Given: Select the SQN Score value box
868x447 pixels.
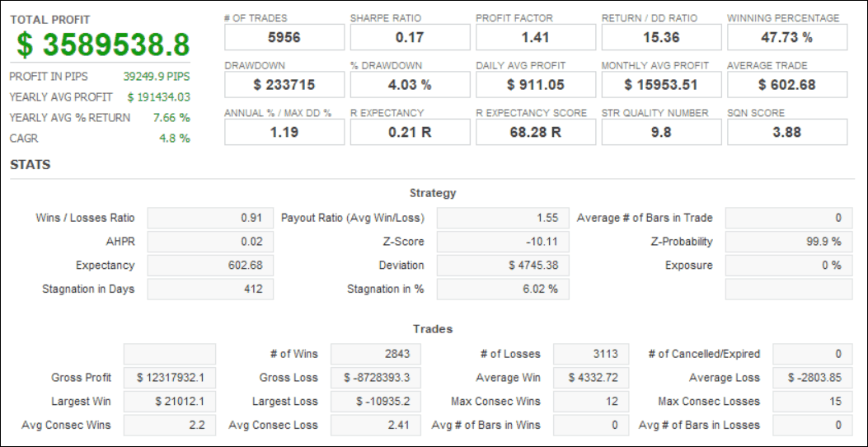Looking at the screenshot, I should (x=787, y=132).
